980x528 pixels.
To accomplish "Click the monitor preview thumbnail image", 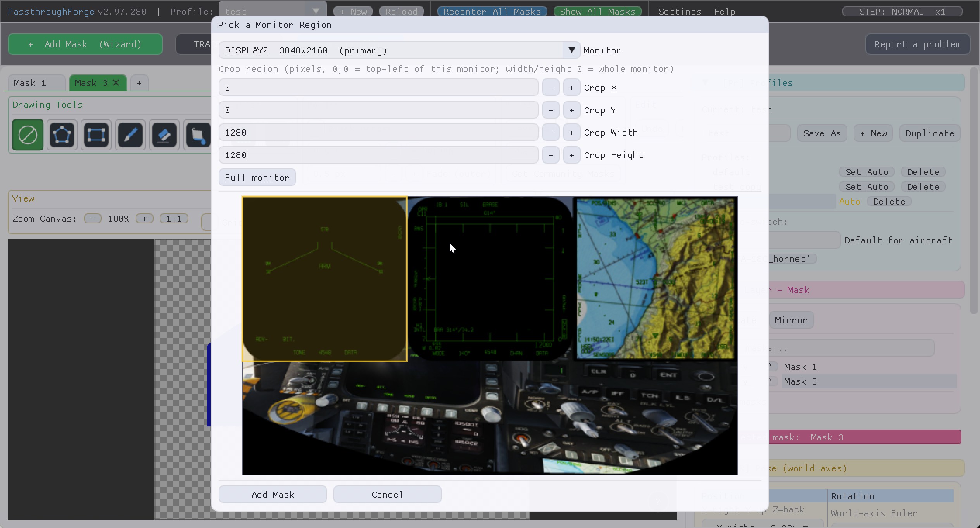I will pyautogui.click(x=490, y=336).
